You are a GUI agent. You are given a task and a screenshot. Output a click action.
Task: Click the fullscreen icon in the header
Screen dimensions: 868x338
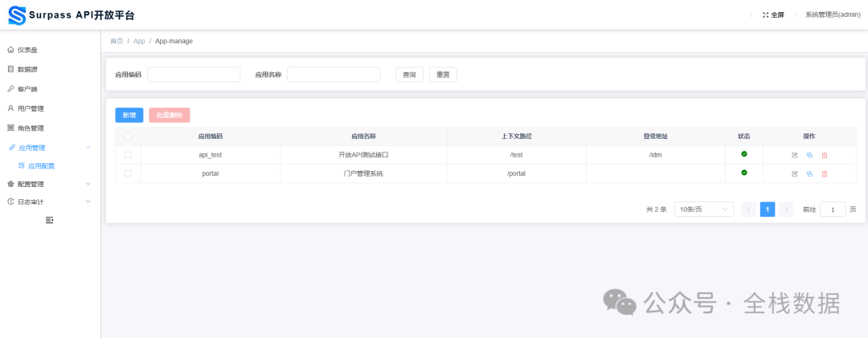tap(766, 14)
